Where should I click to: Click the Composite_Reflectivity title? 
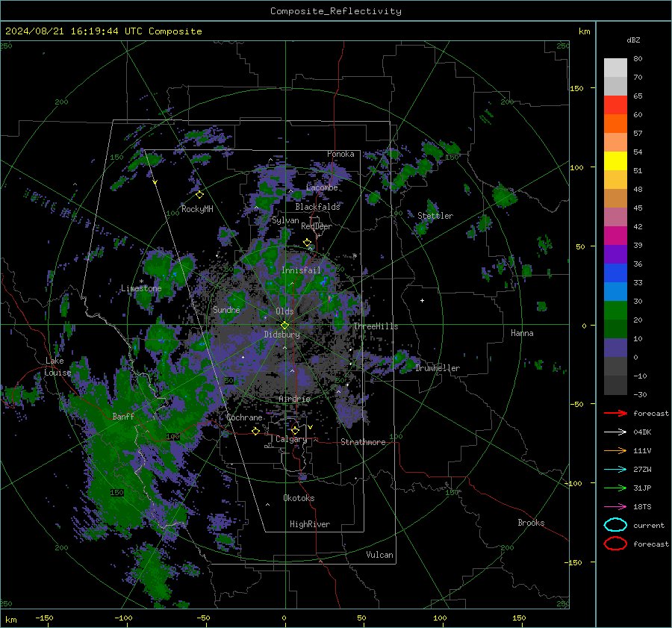tap(336, 11)
